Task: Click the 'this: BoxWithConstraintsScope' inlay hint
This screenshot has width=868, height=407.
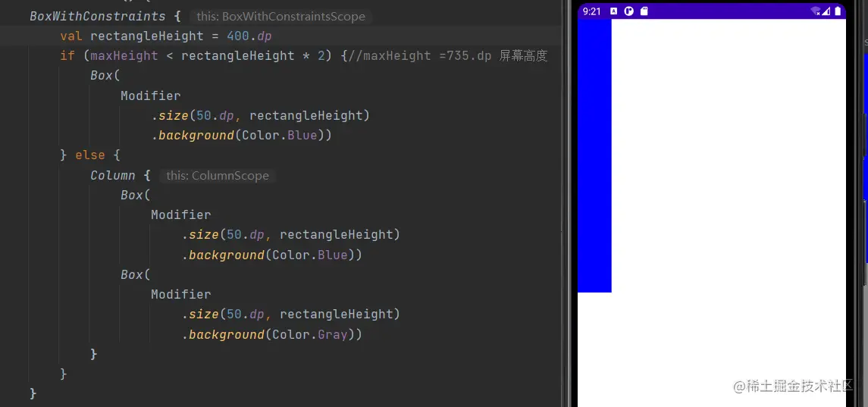Action: click(280, 17)
